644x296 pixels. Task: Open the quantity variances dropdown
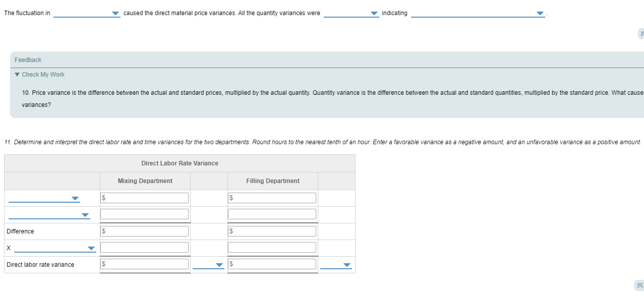pyautogui.click(x=374, y=13)
